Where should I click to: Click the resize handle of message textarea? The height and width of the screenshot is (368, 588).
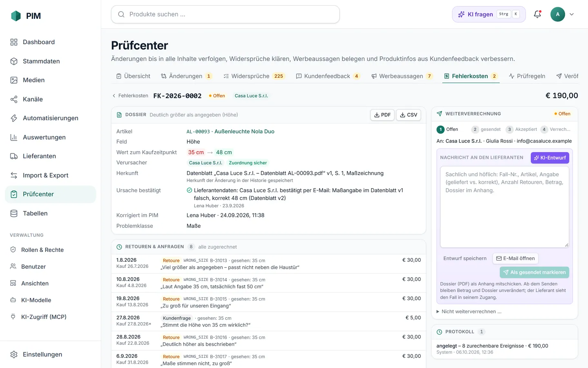566,245
